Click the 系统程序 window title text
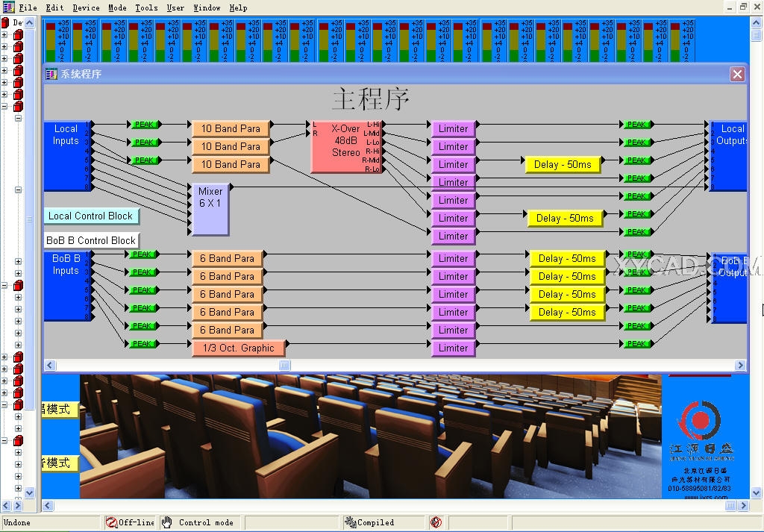 click(x=81, y=74)
